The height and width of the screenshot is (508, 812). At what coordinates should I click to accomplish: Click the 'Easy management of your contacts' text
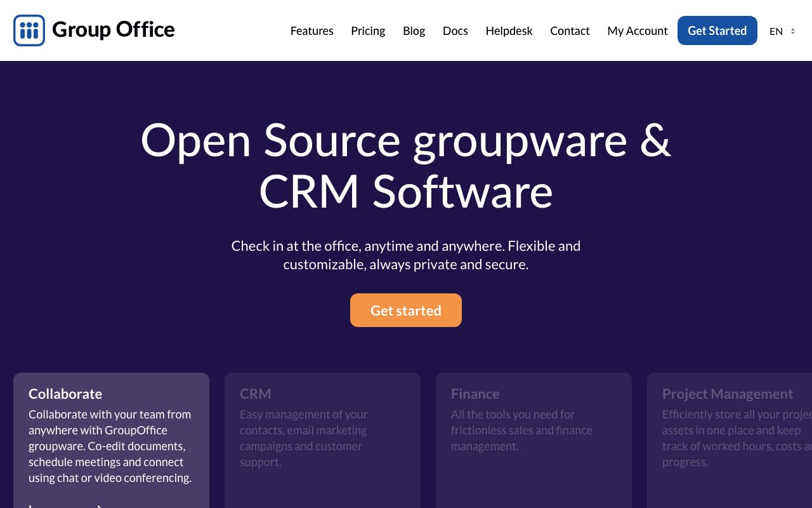(304, 438)
